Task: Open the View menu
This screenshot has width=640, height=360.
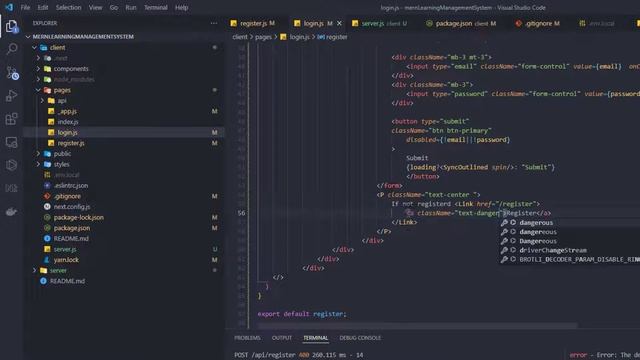Action: pyautogui.click(x=96, y=7)
